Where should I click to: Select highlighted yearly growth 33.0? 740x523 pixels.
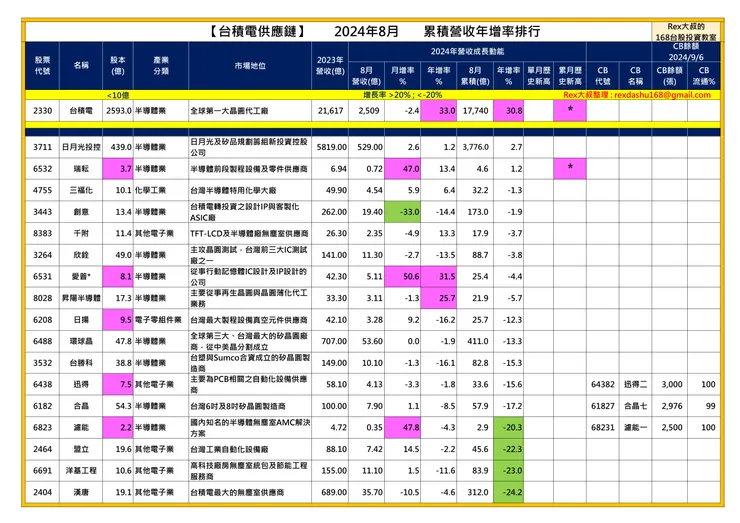tap(439, 111)
